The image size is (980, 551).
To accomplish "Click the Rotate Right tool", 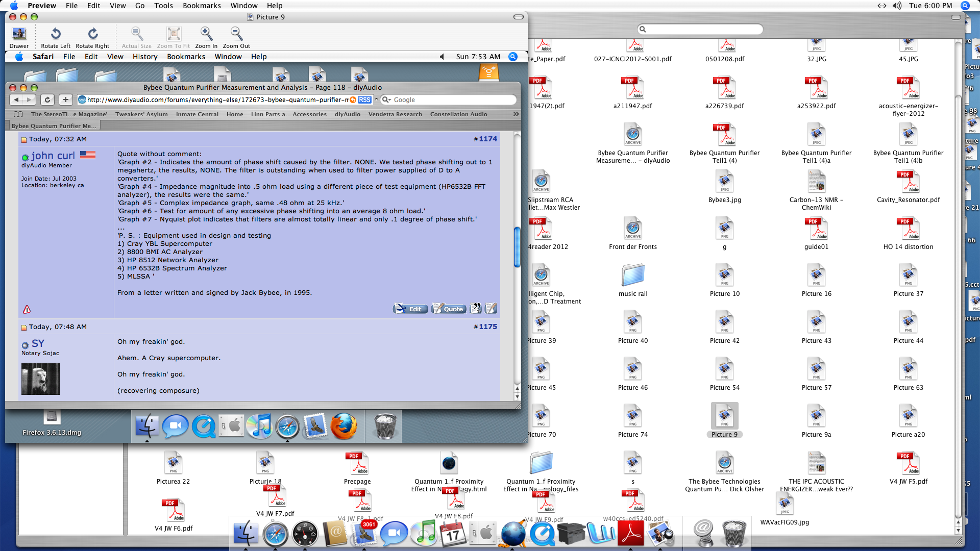I will coord(92,38).
